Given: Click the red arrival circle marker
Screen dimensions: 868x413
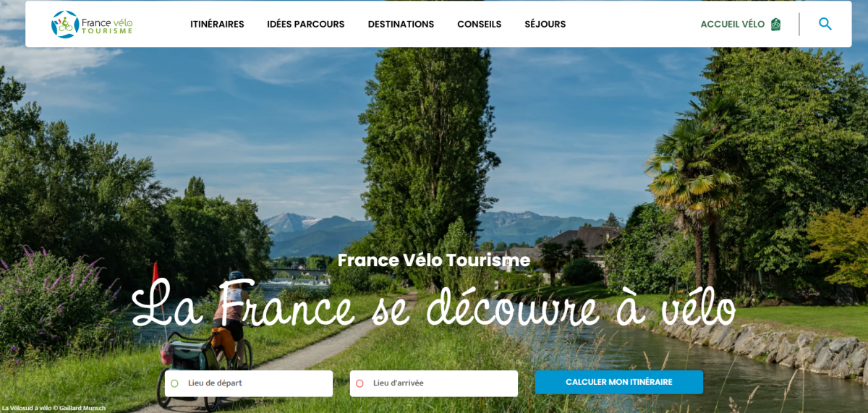Looking at the screenshot, I should click(x=359, y=383).
